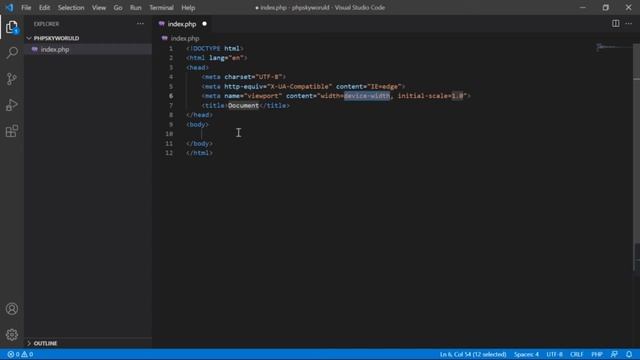The width and height of the screenshot is (640, 360).
Task: Open notifications bell in status bar
Action: [629, 354]
